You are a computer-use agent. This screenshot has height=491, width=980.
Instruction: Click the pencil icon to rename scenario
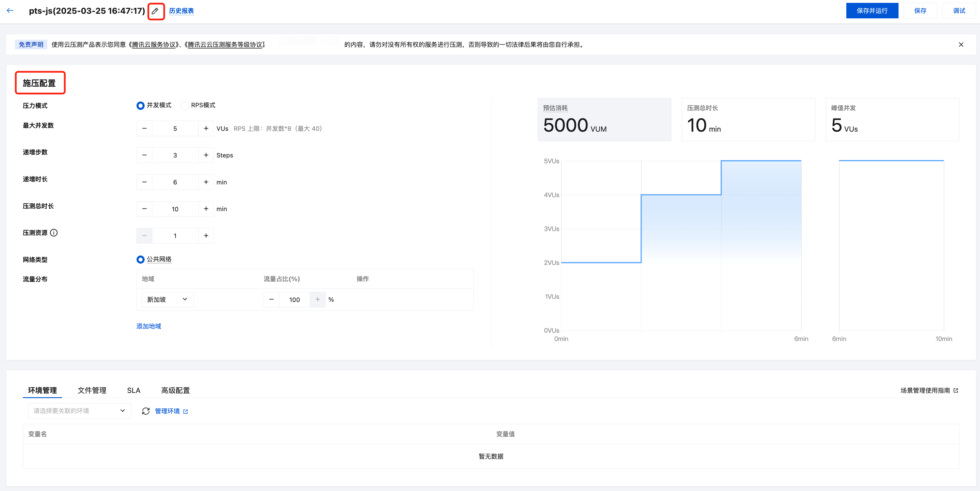[155, 11]
